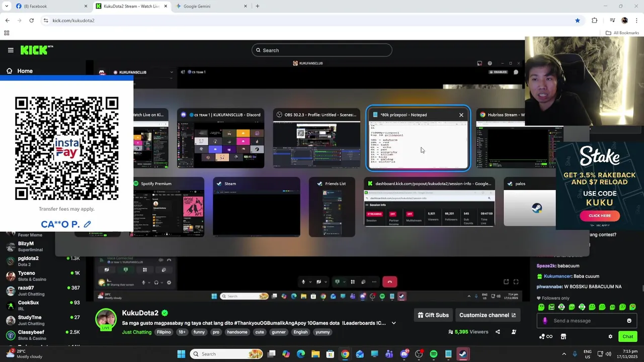The height and width of the screenshot is (362, 644).
Task: Select the KukuDota2 Stream tab
Action: (x=132, y=6)
